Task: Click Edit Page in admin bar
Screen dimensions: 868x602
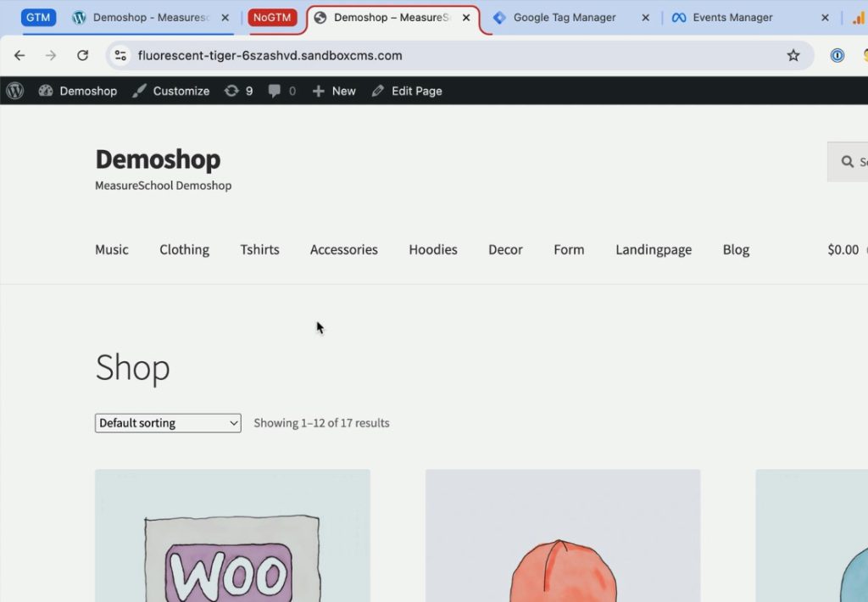Action: click(407, 91)
